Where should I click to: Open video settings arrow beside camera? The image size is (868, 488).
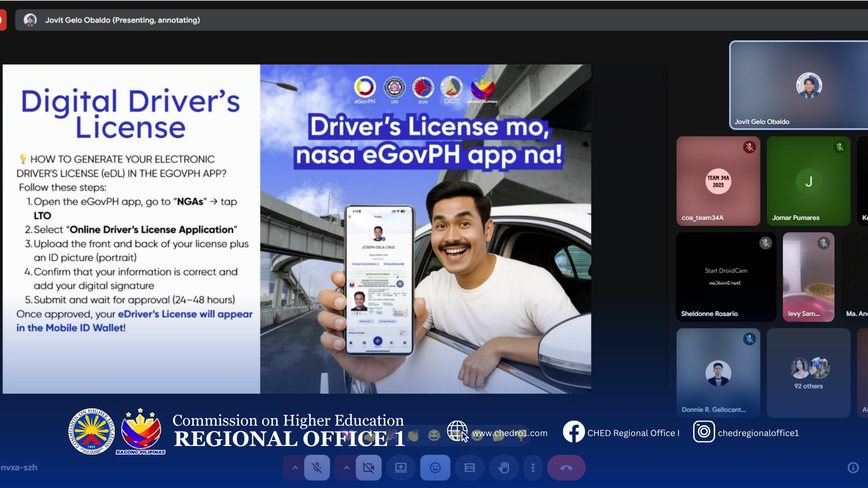tap(346, 468)
